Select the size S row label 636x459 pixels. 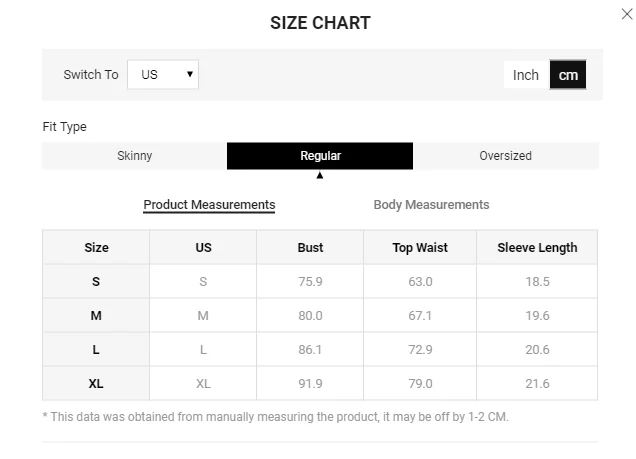click(96, 282)
